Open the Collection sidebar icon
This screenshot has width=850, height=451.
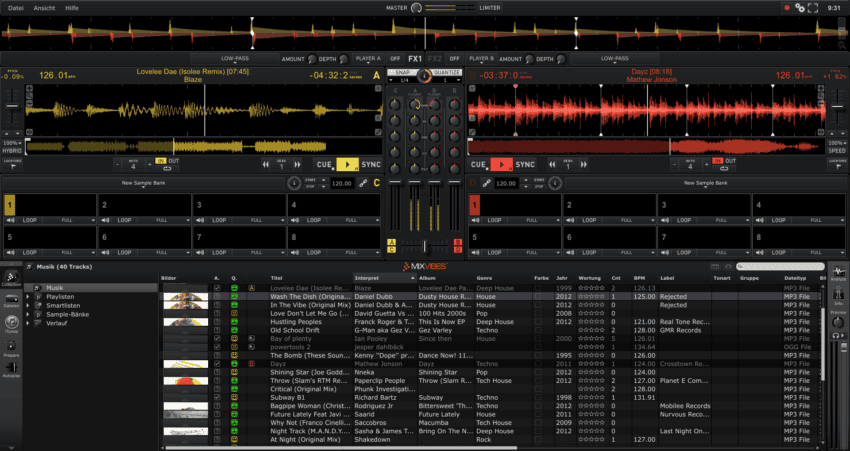point(11,280)
